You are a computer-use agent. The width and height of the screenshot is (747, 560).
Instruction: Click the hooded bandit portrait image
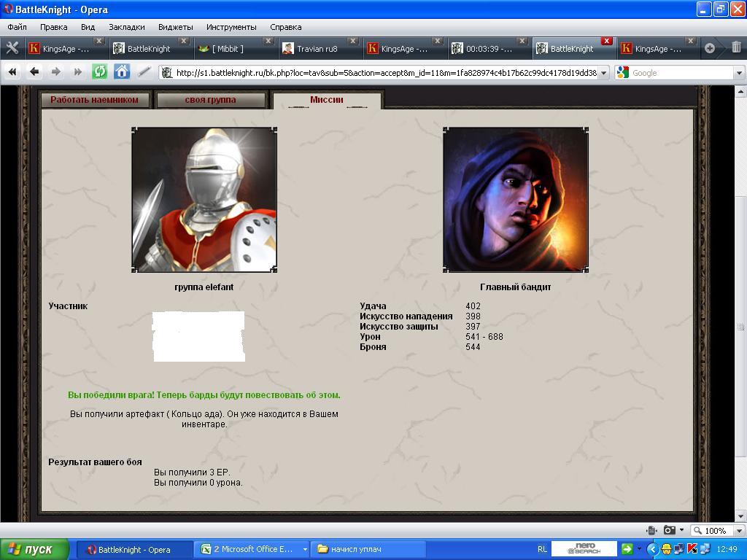516,200
